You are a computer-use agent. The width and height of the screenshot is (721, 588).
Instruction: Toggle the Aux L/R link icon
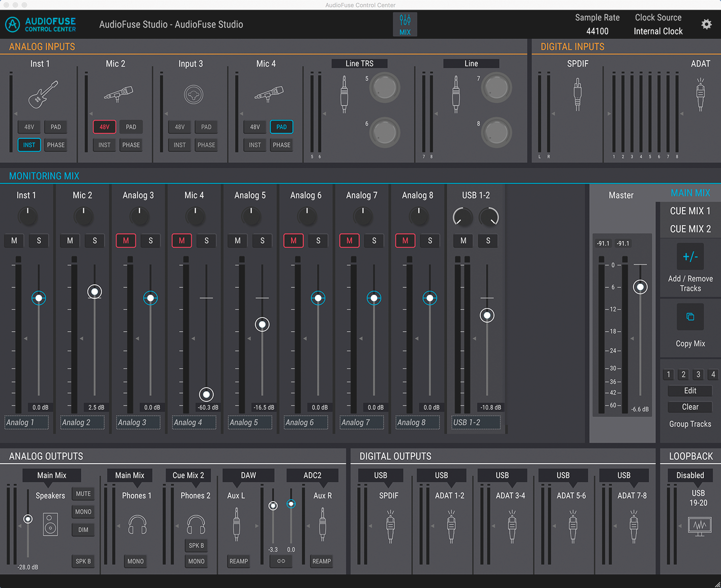click(x=281, y=561)
